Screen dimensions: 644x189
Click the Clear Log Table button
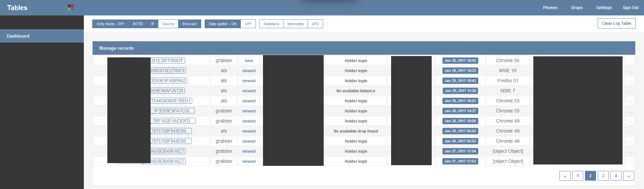(616, 23)
